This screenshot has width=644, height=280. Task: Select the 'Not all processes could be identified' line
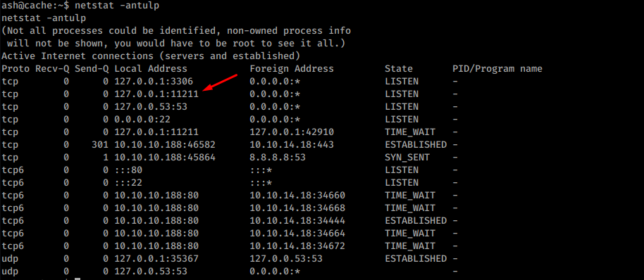point(176,31)
